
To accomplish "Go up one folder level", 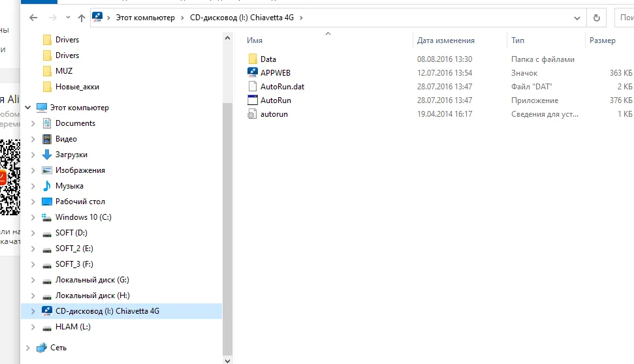I will pyautogui.click(x=82, y=18).
